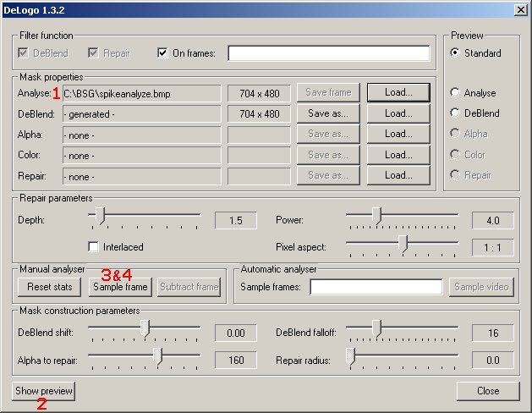Image resolution: width=532 pixels, height=413 pixels.
Task: Click the Repair radius value 0.0
Action: coord(492,360)
